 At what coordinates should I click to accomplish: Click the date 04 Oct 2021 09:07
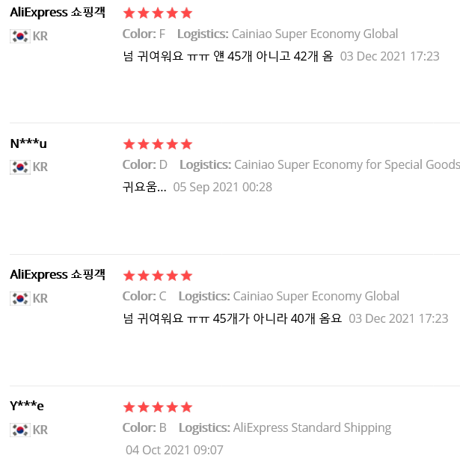174,450
